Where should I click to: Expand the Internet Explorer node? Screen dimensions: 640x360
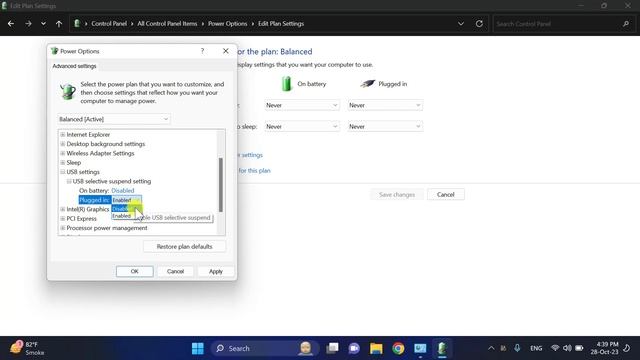click(x=62, y=134)
